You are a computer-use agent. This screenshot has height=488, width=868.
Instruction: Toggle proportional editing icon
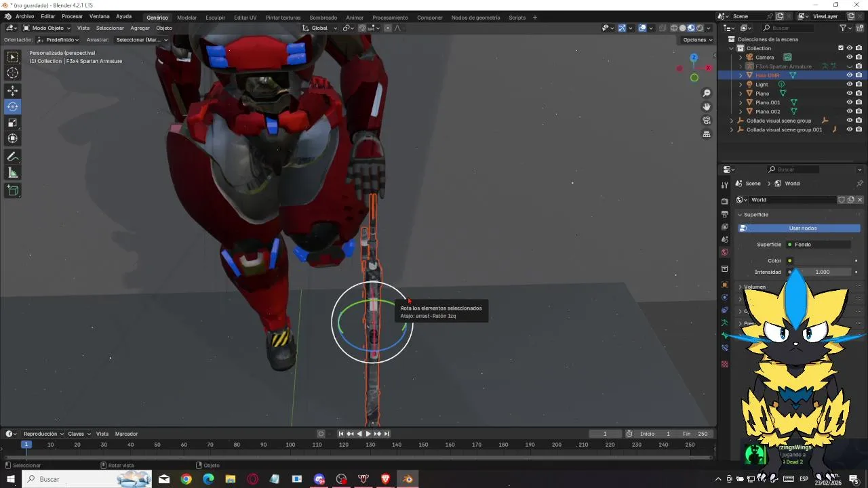(x=388, y=28)
